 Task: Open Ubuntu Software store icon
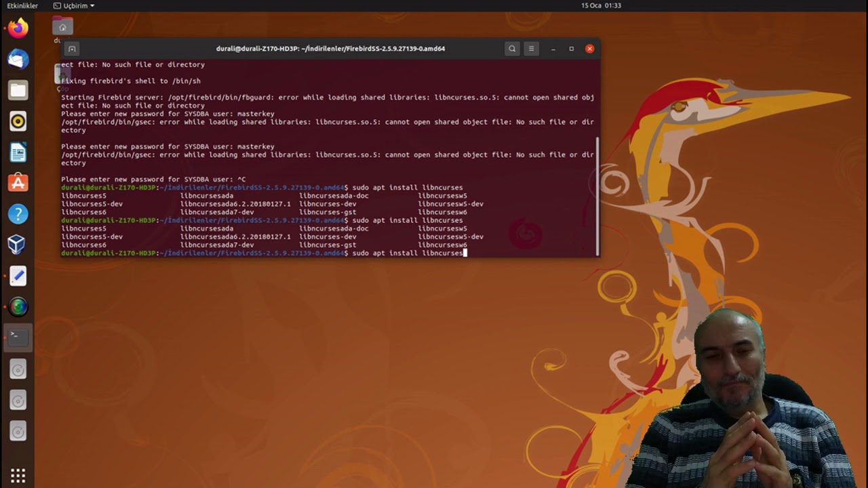pos(18,183)
